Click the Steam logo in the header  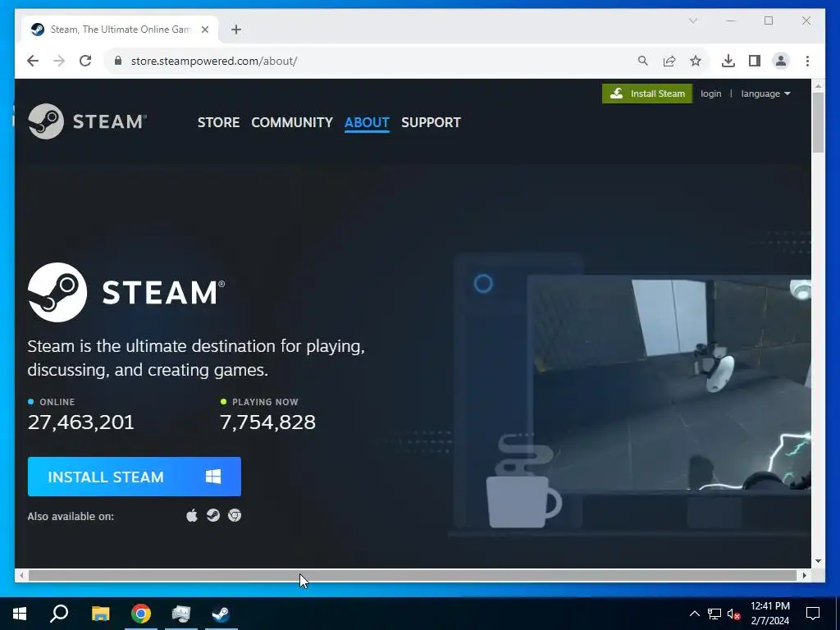[87, 121]
